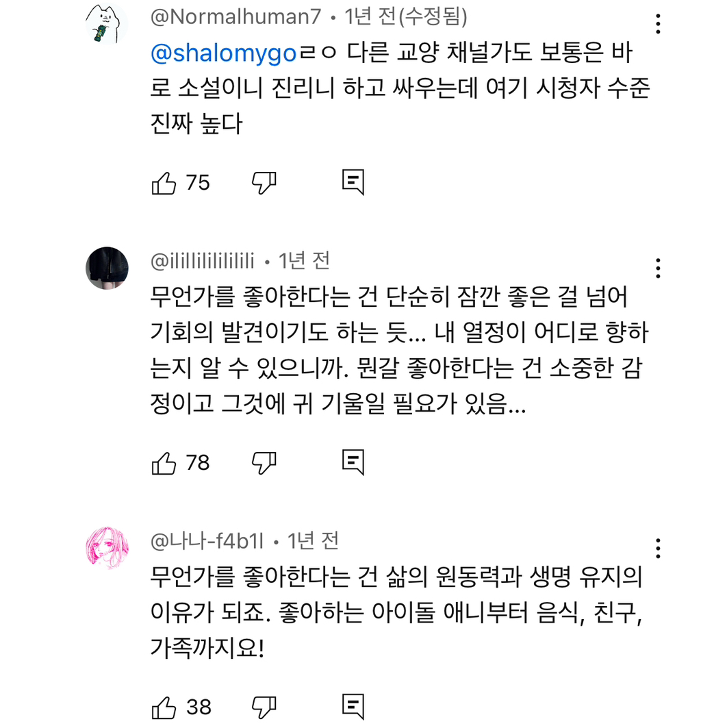Open the options menu for @ilillilililililili's comment
This screenshot has height=728, width=701.
pos(658,270)
